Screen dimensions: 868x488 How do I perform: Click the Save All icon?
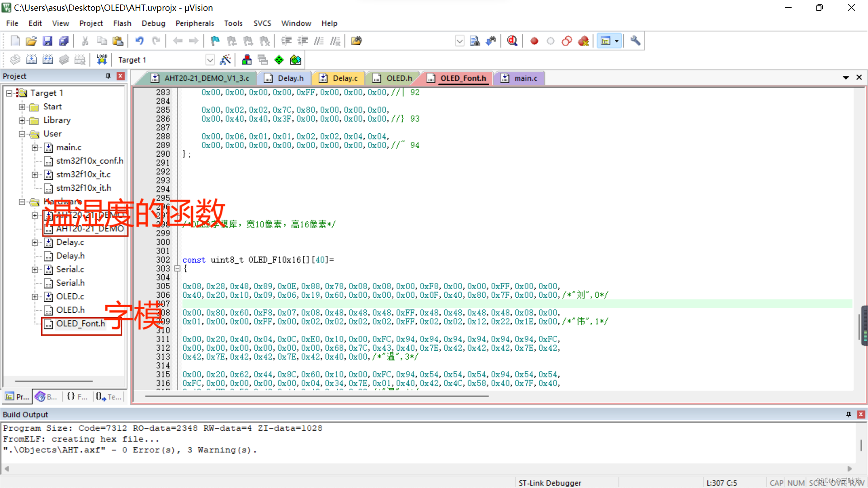[64, 41]
